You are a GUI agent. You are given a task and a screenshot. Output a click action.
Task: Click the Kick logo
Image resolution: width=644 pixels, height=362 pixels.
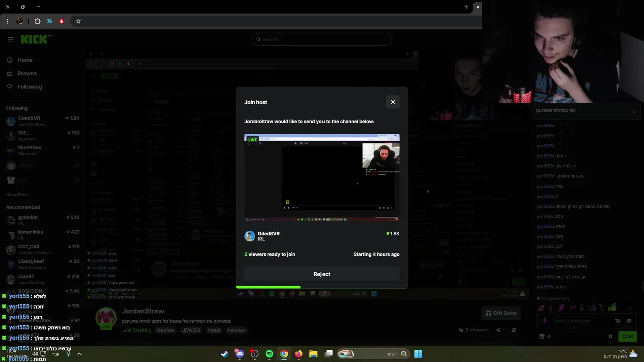pos(36,39)
